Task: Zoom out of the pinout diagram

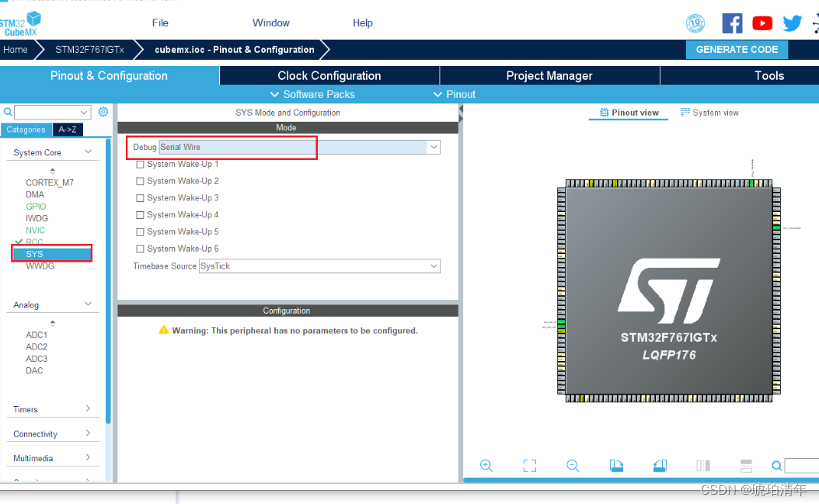Action: point(573,465)
